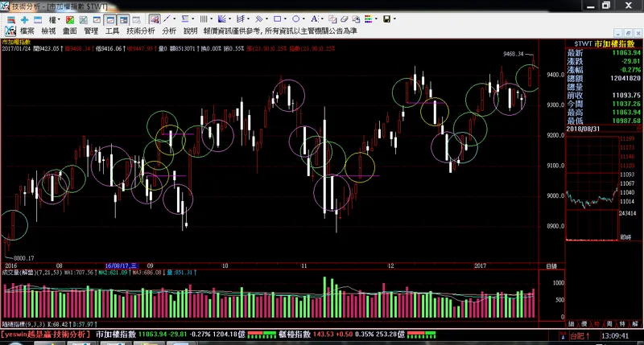Click the blue window layout icon
Viewport: 644px width, 345px height.
coord(38,19)
